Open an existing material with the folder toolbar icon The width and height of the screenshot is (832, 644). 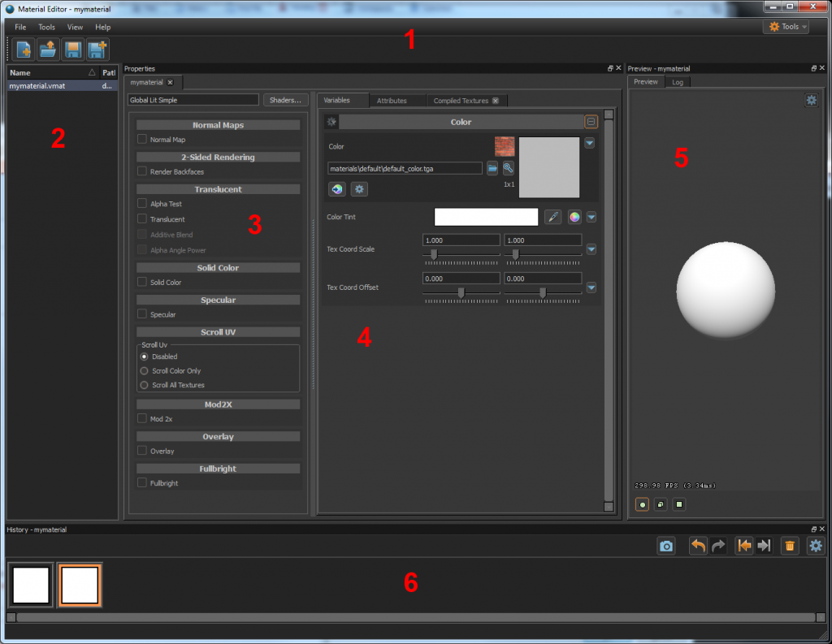tap(48, 50)
